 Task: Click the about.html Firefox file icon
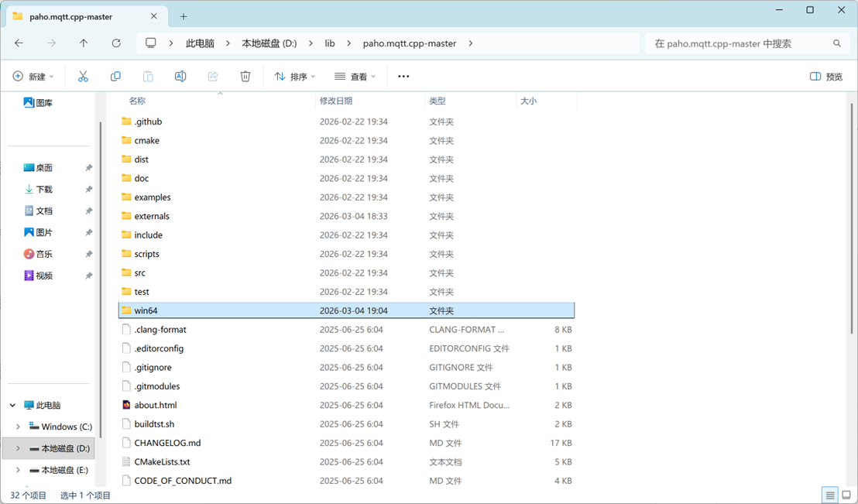click(x=126, y=405)
